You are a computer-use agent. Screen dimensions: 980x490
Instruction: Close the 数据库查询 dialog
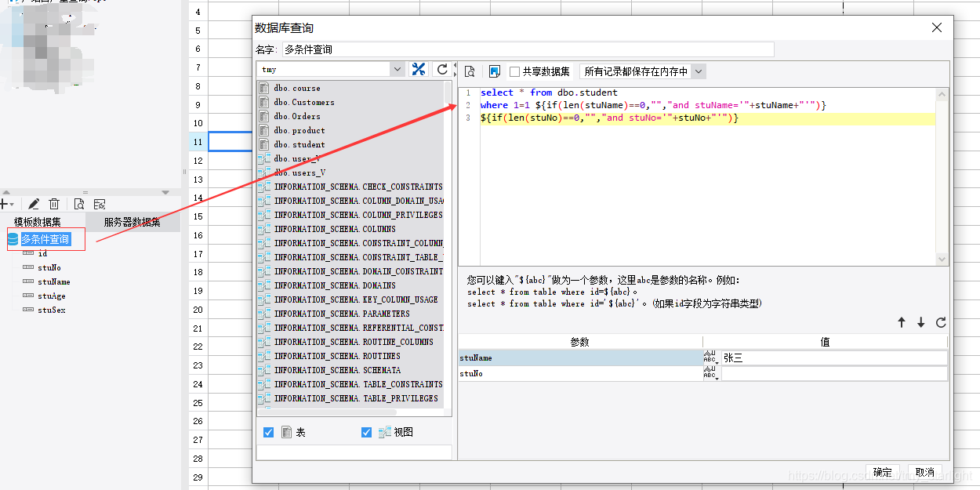pyautogui.click(x=936, y=27)
